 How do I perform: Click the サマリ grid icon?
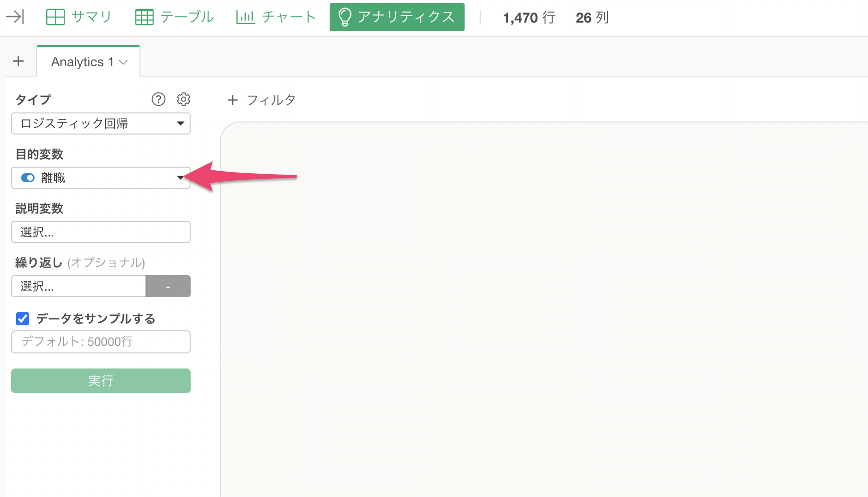[x=55, y=17]
